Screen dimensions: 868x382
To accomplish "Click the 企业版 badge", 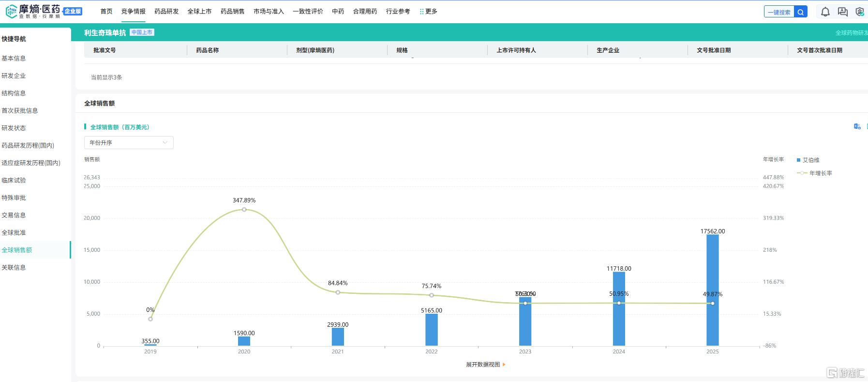I will pyautogui.click(x=73, y=11).
